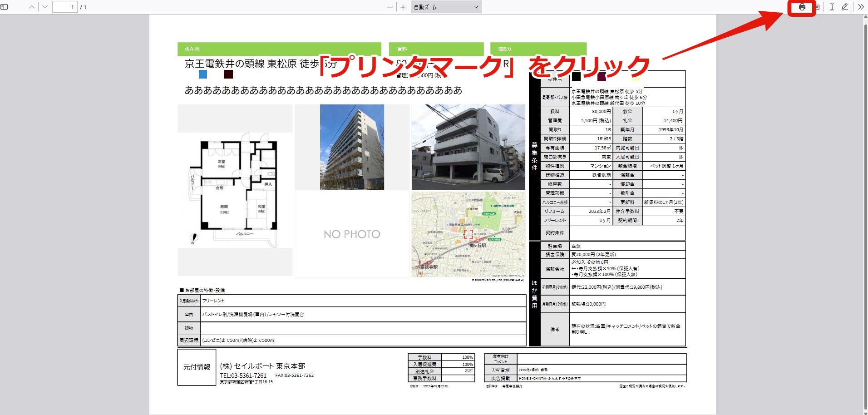Click フリーレント in the features table
The height and width of the screenshot is (415, 868).
click(213, 301)
